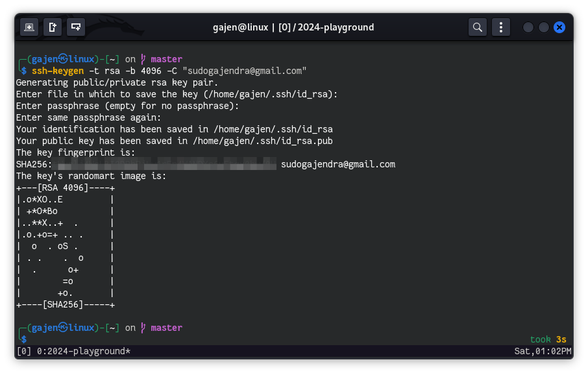Click "Generating public/private rsa key pair." line

tap(117, 82)
